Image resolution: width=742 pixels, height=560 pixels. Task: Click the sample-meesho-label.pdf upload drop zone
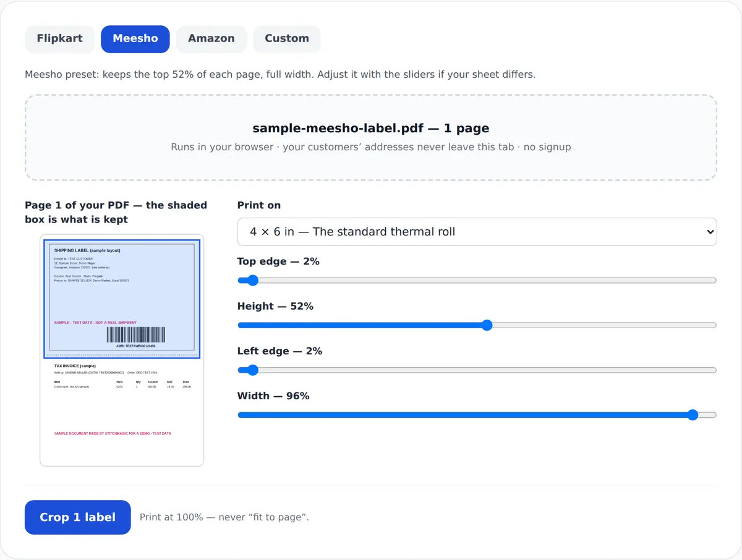pyautogui.click(x=371, y=138)
